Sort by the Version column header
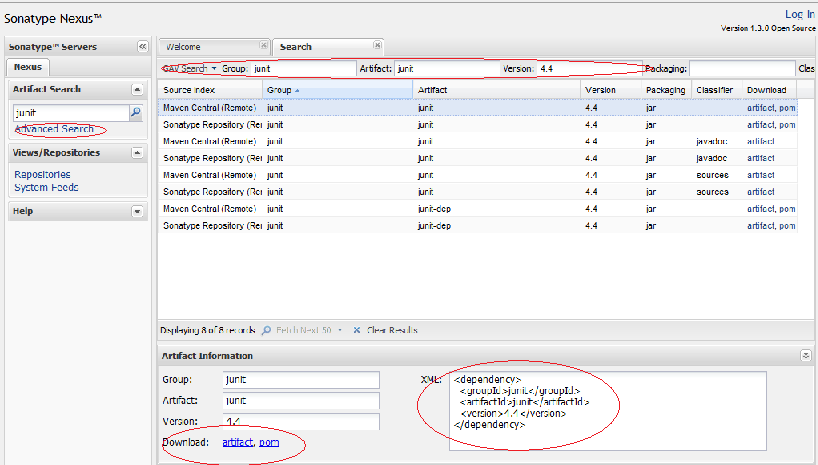 [611, 90]
